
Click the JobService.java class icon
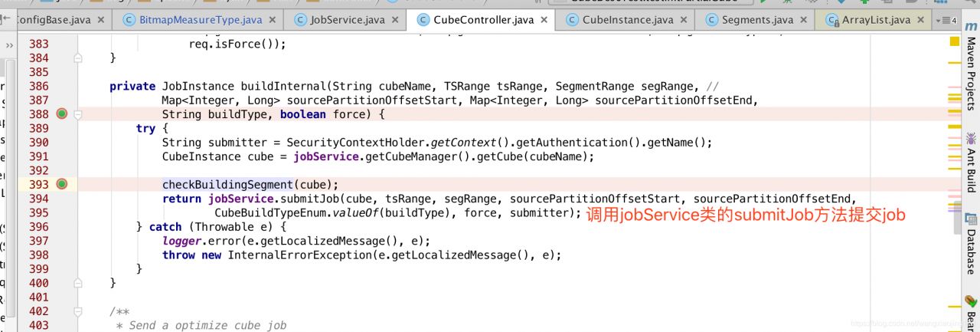[x=299, y=20]
